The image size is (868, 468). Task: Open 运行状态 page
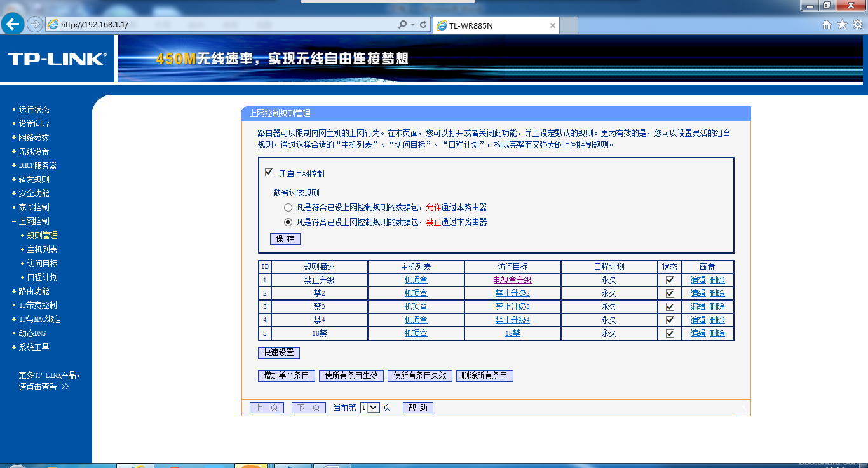[x=34, y=109]
